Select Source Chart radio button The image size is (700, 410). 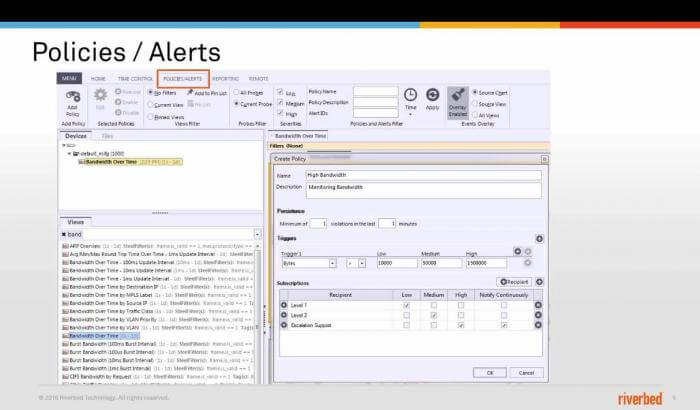coord(475,92)
